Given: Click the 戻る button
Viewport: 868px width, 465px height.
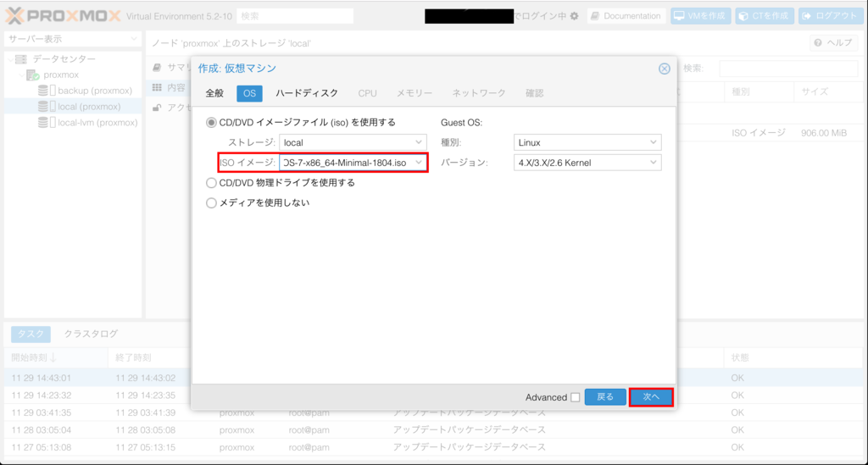Looking at the screenshot, I should (605, 397).
